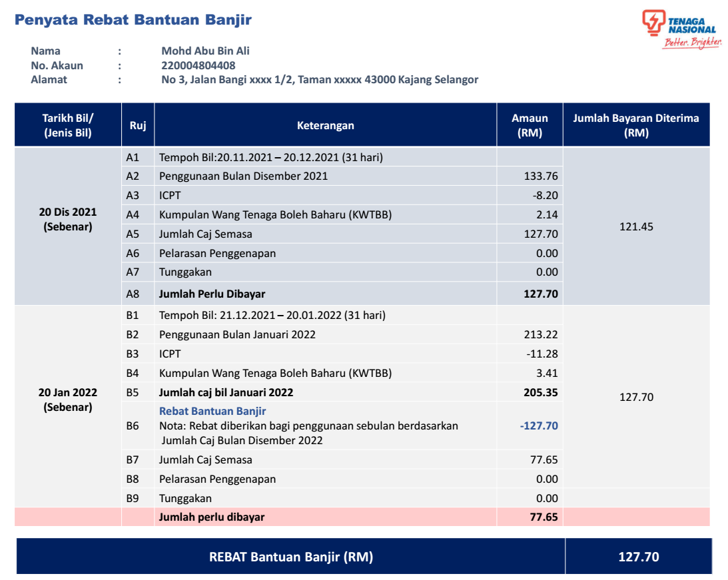Click the "Better. Brighter." tagline
This screenshot has height=580, width=728.
[691, 43]
